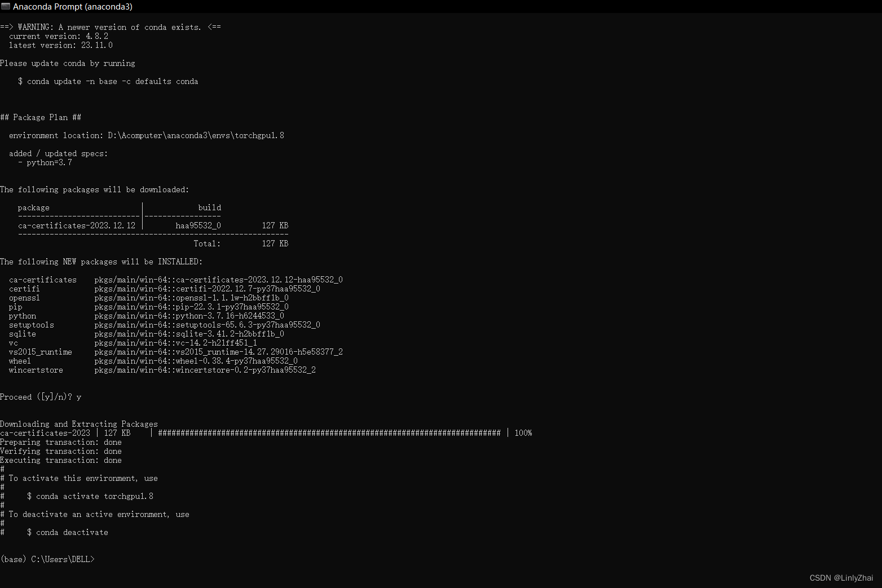Image resolution: width=882 pixels, height=588 pixels.
Task: Select the environment location path text
Action: 147,135
